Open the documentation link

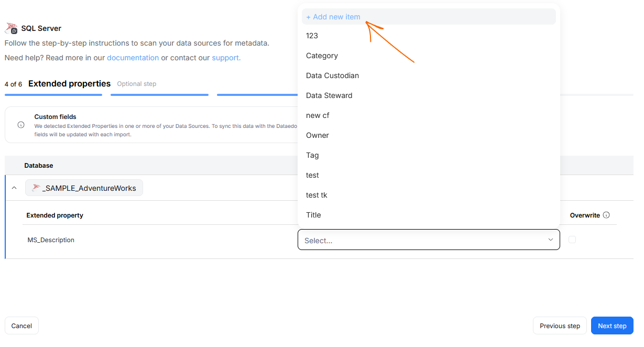pos(133,58)
